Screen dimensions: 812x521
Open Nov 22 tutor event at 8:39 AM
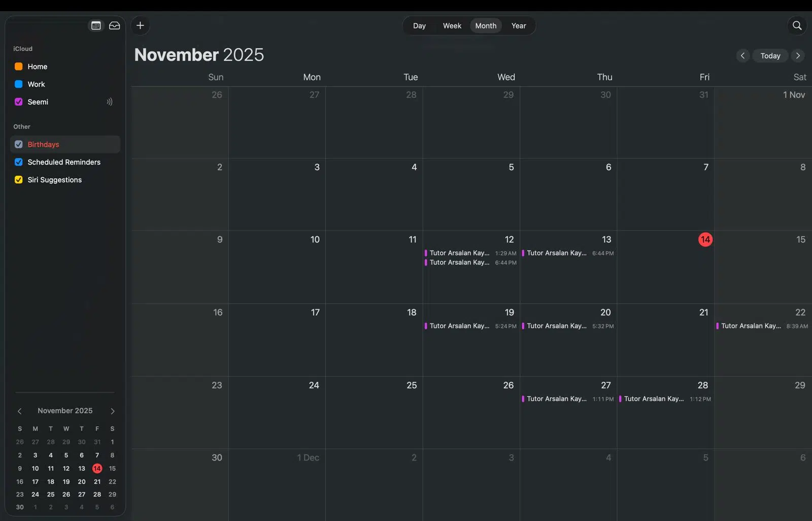tap(763, 326)
